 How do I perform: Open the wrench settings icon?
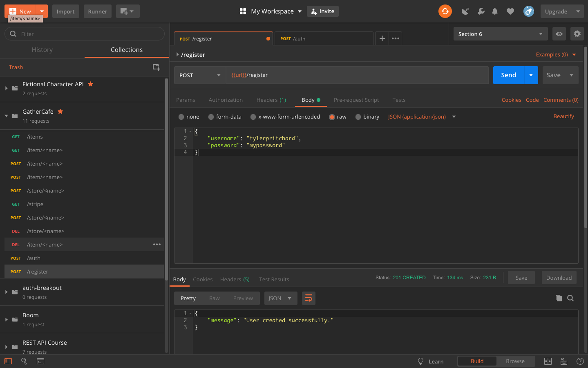pyautogui.click(x=481, y=11)
